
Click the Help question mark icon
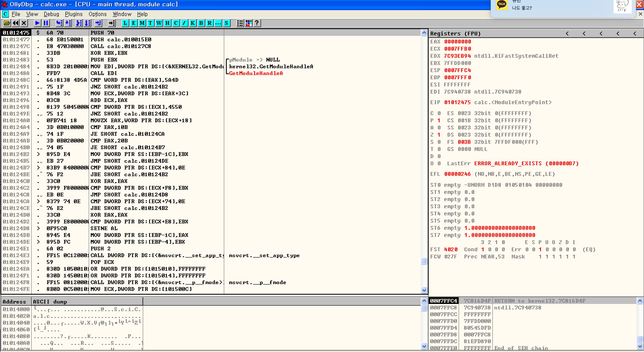coord(257,23)
